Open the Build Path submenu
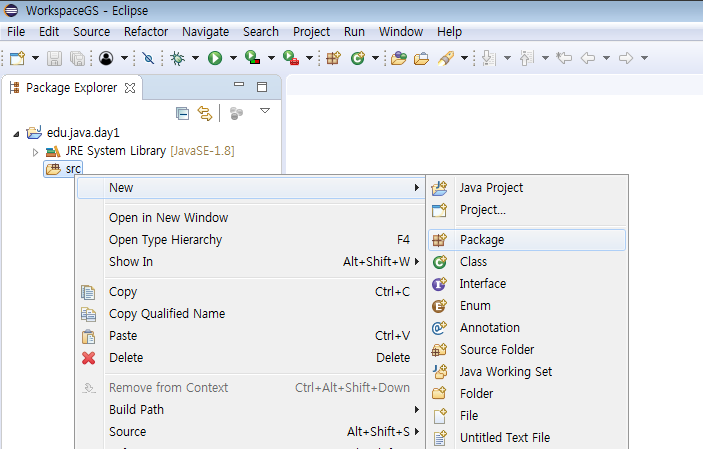Image resolution: width=703 pixels, height=449 pixels. [x=252, y=410]
